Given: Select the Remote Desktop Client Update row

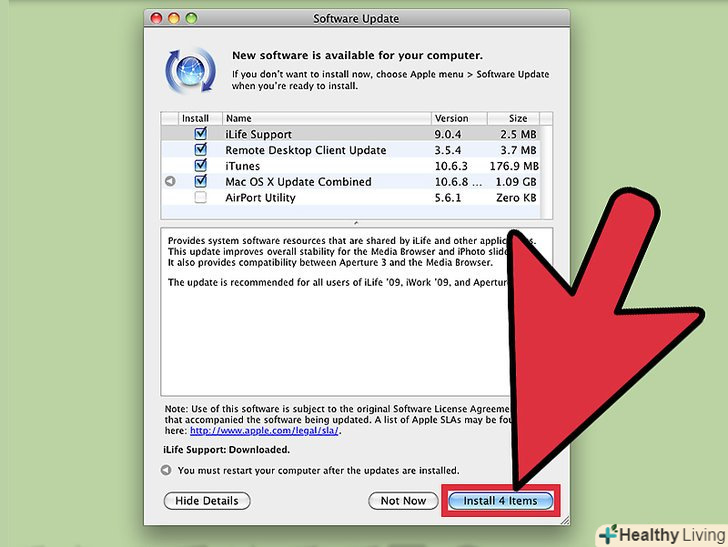Looking at the screenshot, I should 351,150.
